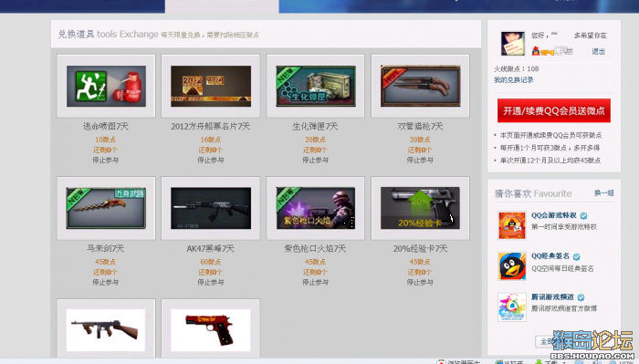Image resolution: width=639 pixels, height=364 pixels.
Task: Open 我的兑换记录 link
Action: point(513,79)
